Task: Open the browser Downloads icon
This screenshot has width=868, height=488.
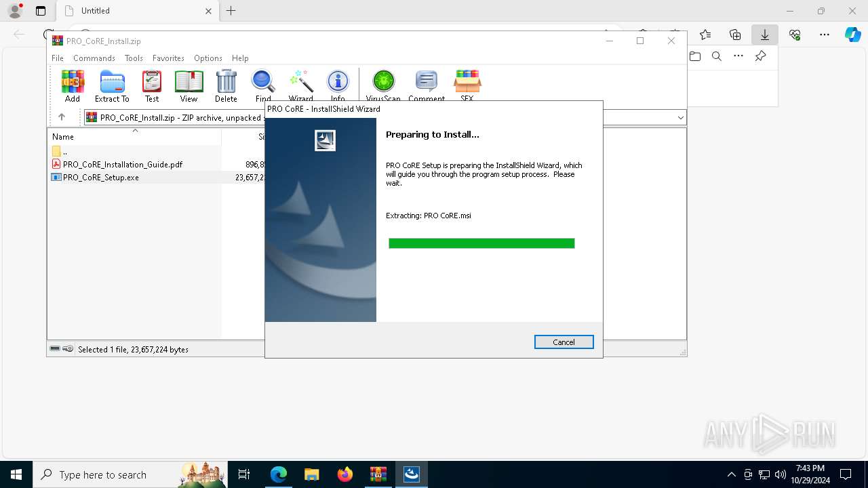Action: 765,35
